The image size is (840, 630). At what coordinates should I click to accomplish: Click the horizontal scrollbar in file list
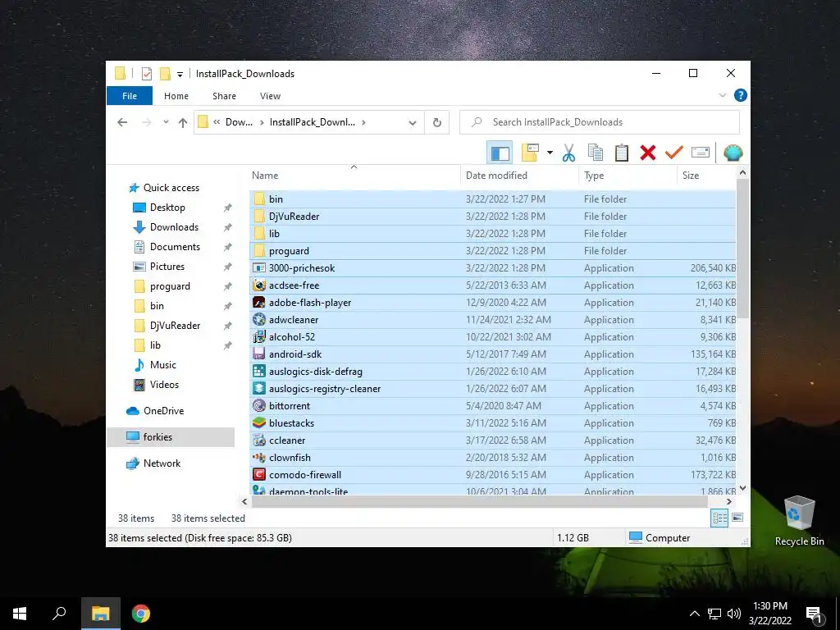(x=479, y=501)
